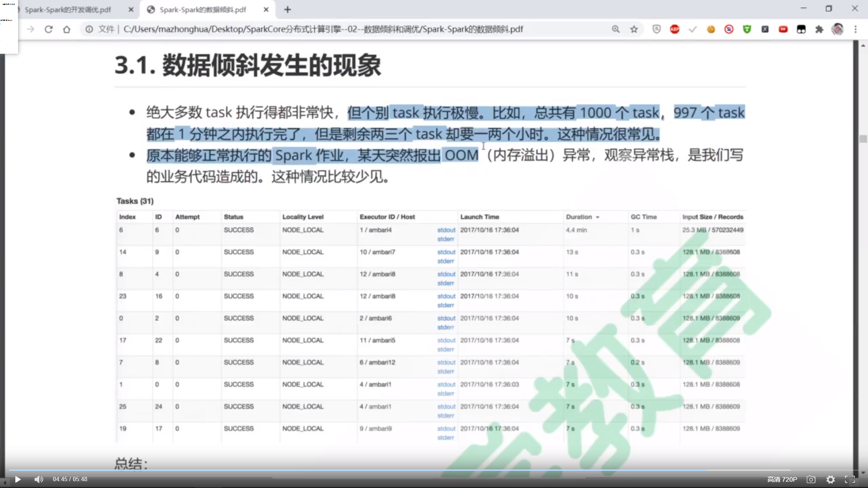Open a new browser tab
The width and height of the screenshot is (868, 488).
[x=288, y=9]
